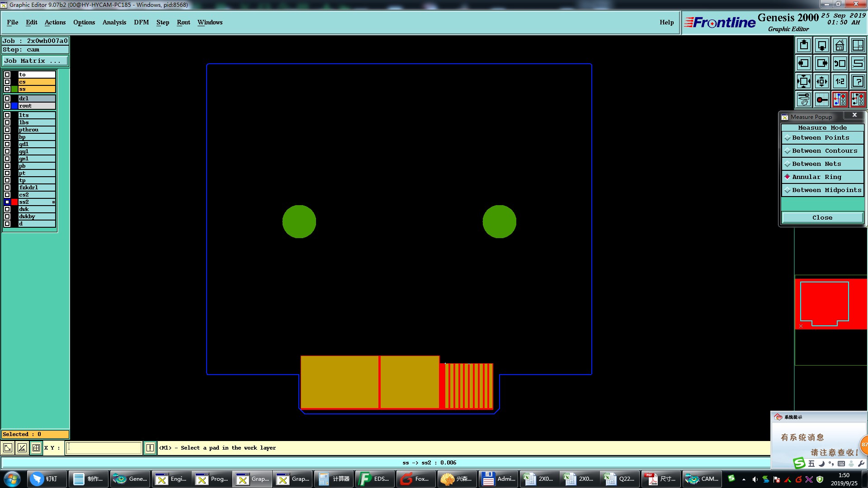This screenshot has width=868, height=488.
Task: Open the Analysis menu
Action: [114, 22]
